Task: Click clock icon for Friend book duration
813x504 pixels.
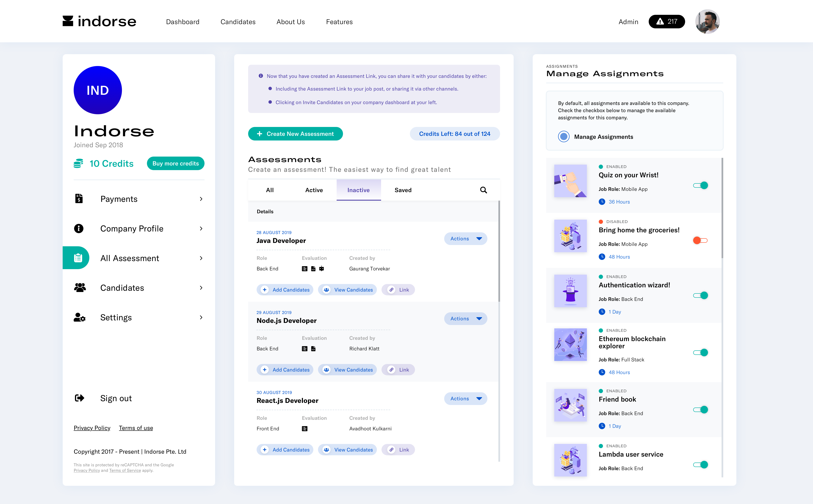Action: pos(602,426)
